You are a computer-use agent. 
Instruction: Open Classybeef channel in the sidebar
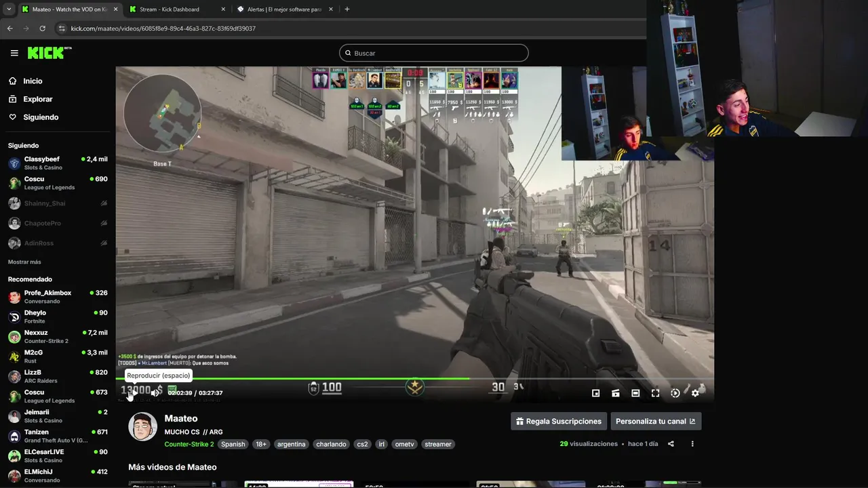[58, 163]
